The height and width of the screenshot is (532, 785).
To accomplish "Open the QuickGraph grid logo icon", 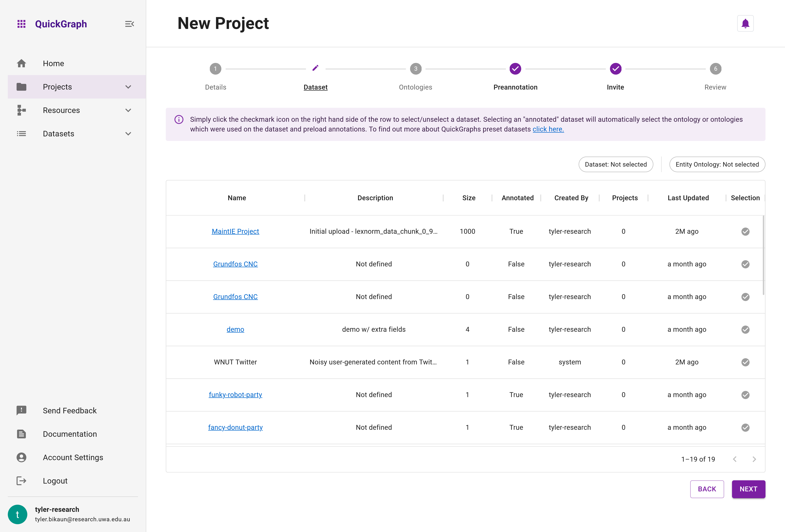I will click(21, 24).
